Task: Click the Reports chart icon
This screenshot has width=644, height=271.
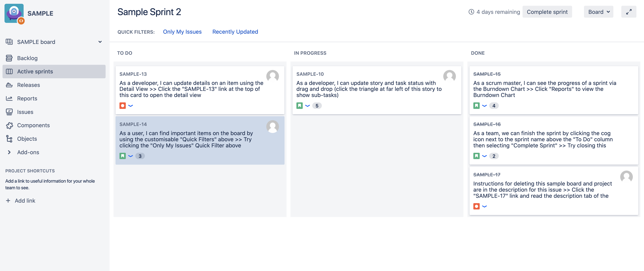Action: click(x=9, y=99)
